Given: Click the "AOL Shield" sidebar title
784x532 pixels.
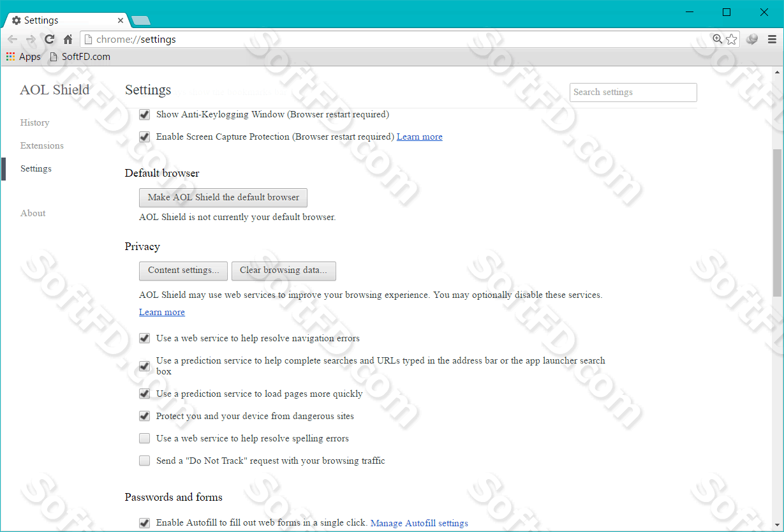Looking at the screenshot, I should [55, 90].
